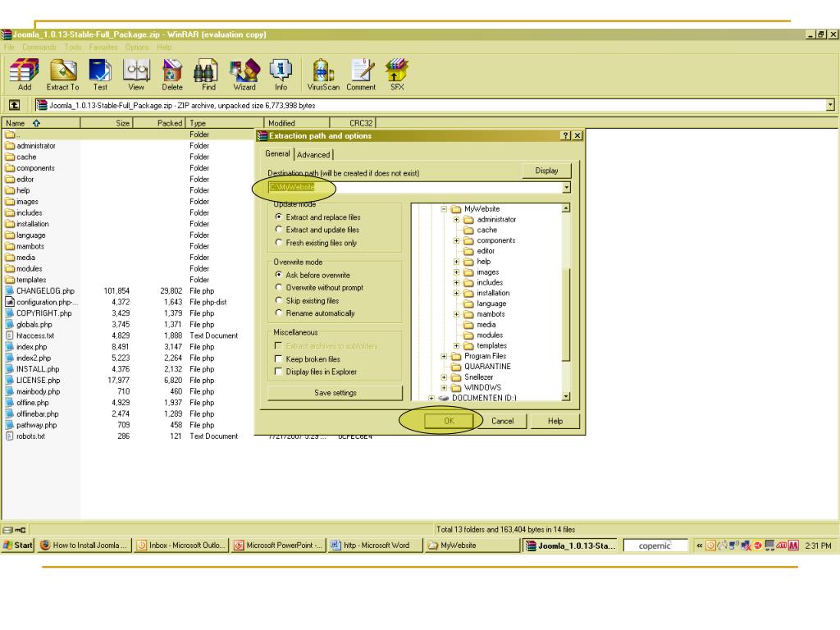Switch to Inbox - Microsoft Outlook taskbar button
This screenshot has height=630, width=840.
pos(181,546)
